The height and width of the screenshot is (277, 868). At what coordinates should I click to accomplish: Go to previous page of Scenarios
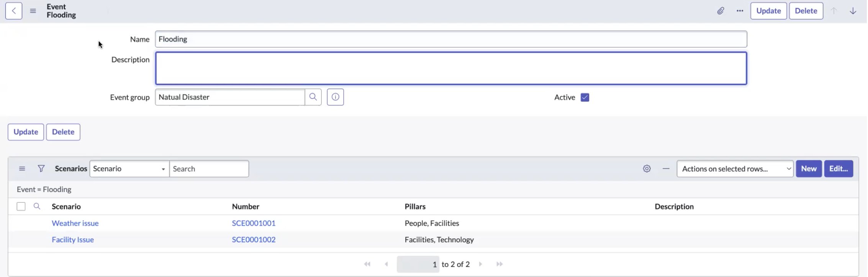tap(386, 264)
